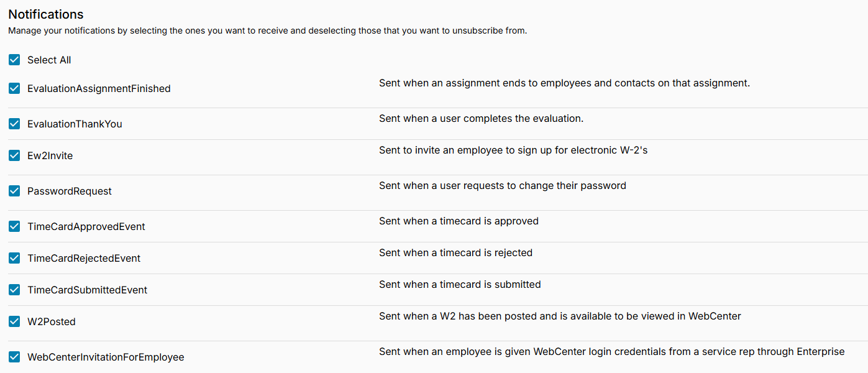This screenshot has height=373, width=868.
Task: Click the 'timecard is rejected' description text
Action: pyautogui.click(x=455, y=253)
